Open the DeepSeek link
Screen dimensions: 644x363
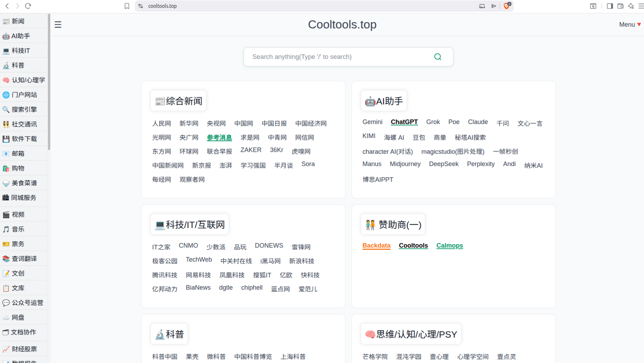point(444,164)
